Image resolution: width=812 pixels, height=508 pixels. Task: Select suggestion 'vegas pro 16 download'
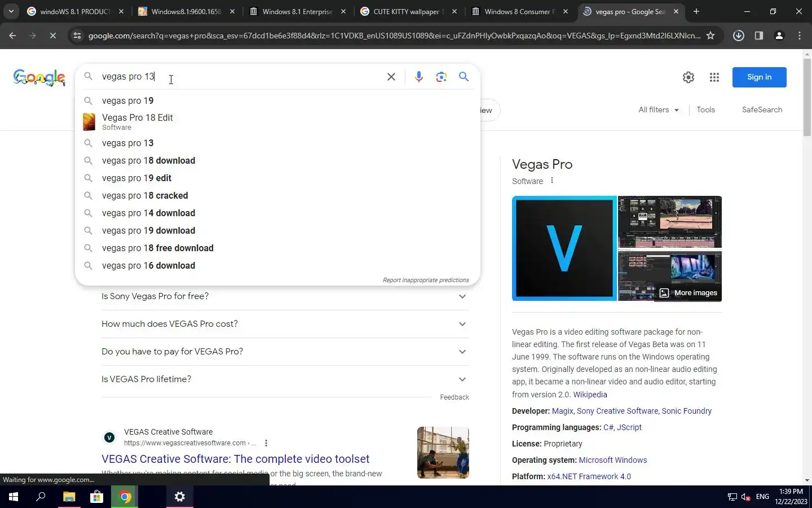277,265
